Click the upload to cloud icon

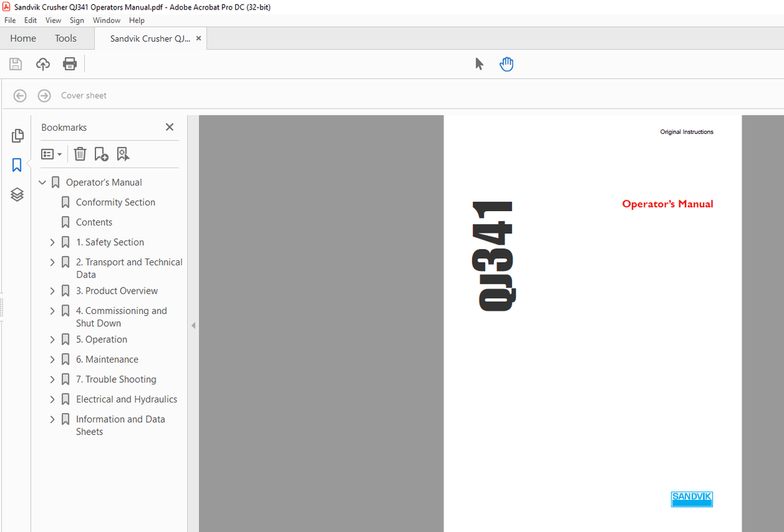tap(43, 64)
